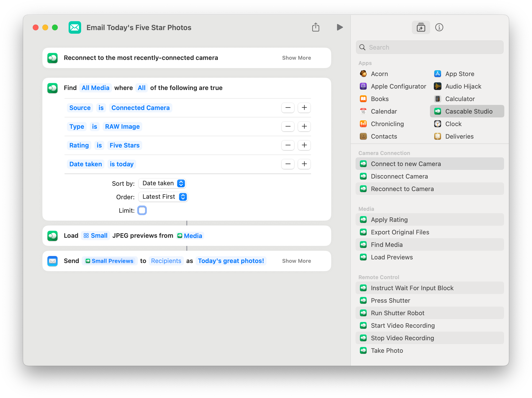The width and height of the screenshot is (532, 398).
Task: Show More on Send email action
Action: pos(296,261)
